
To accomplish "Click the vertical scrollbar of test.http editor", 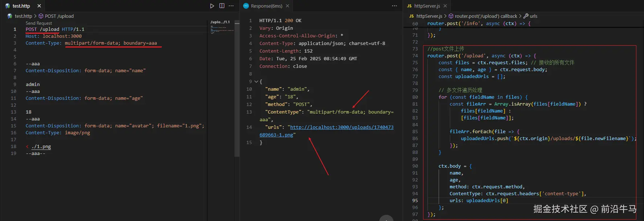I will pos(237,89).
